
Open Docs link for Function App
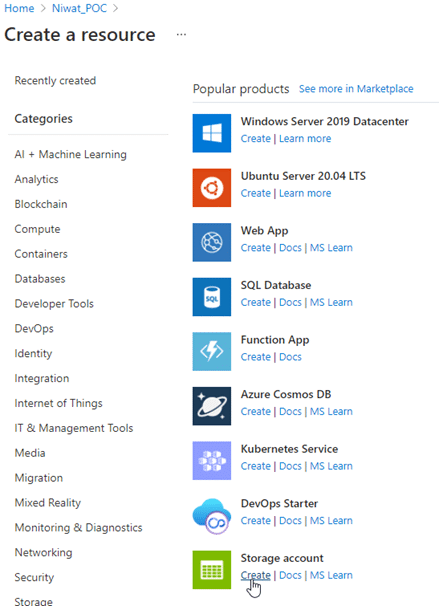(x=290, y=357)
